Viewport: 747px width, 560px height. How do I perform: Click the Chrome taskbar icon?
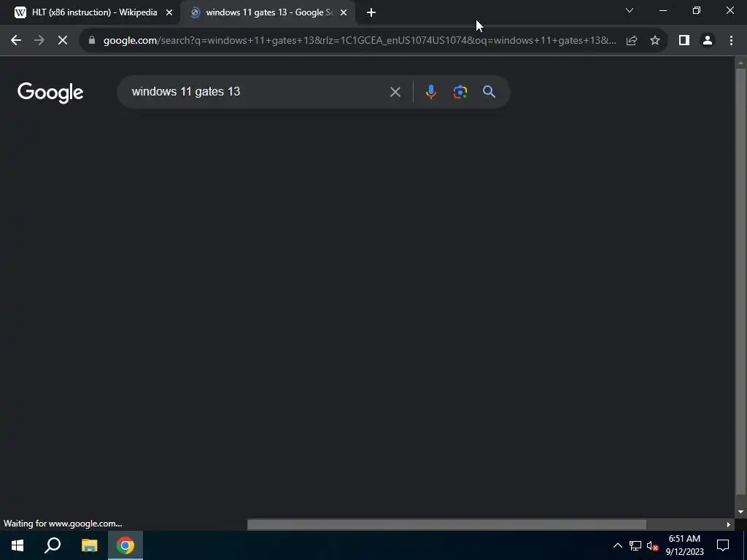point(125,545)
